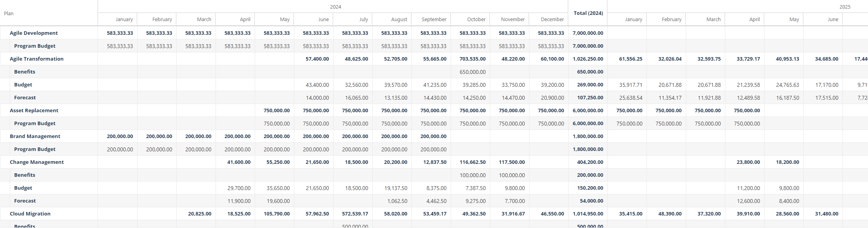868x228 pixels.
Task: Select the Cloud Migration plan row
Action: (30, 214)
